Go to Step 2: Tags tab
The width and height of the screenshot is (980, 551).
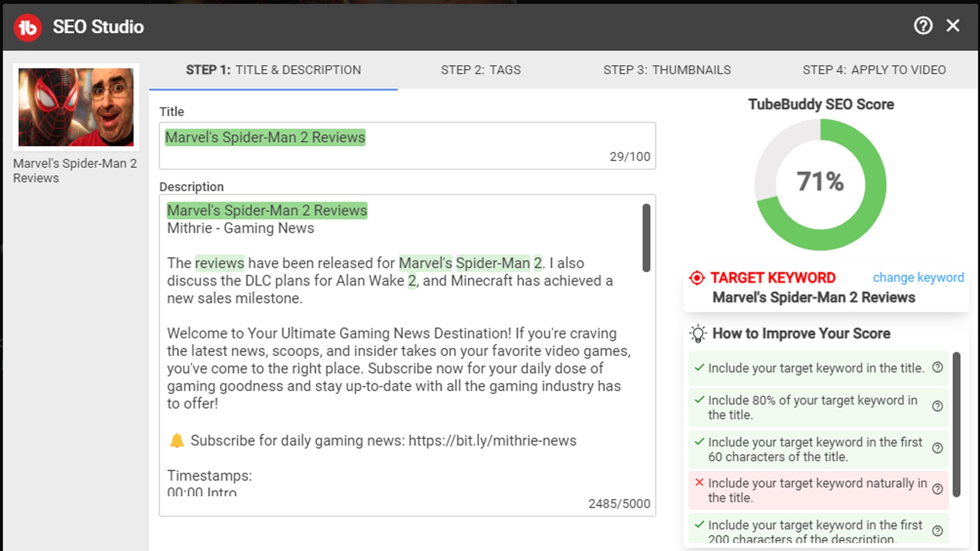tap(481, 70)
